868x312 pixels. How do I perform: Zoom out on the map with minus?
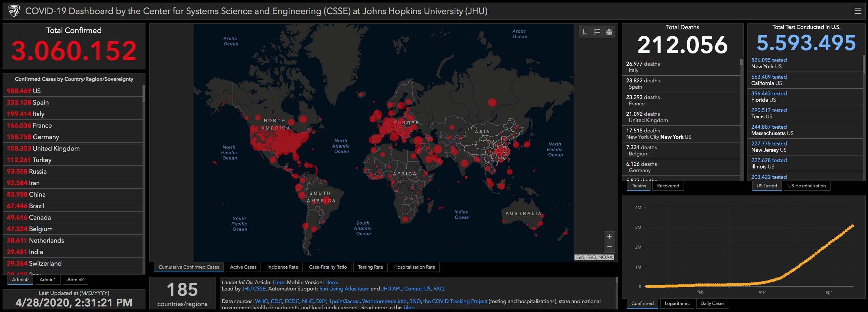click(609, 247)
